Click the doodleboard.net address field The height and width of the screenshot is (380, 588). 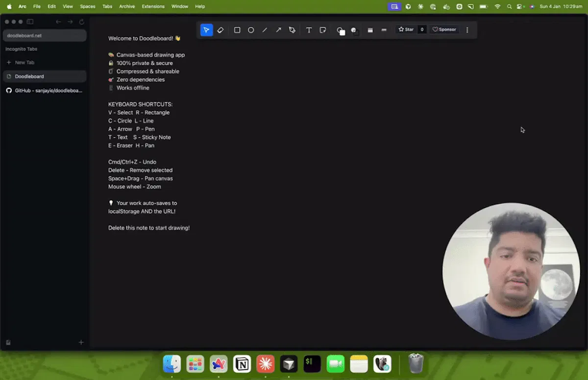(x=45, y=35)
